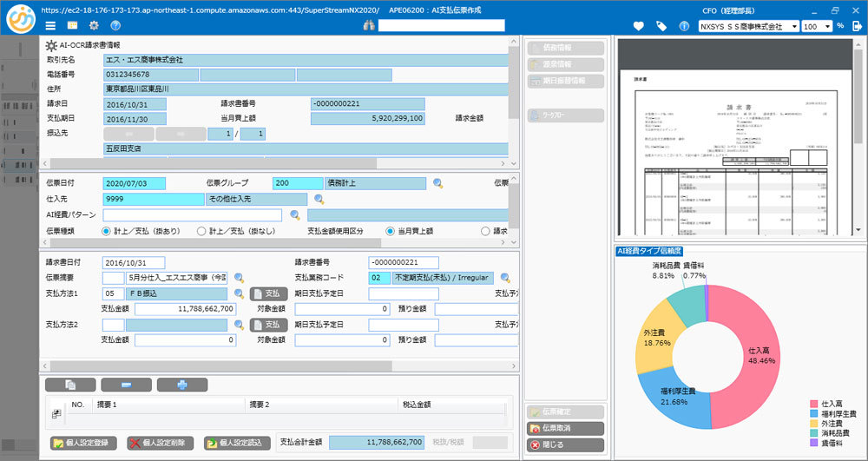This screenshot has height=461, width=868.
Task: Open the zoom percentage dropdown showing 100
Action: [x=817, y=26]
